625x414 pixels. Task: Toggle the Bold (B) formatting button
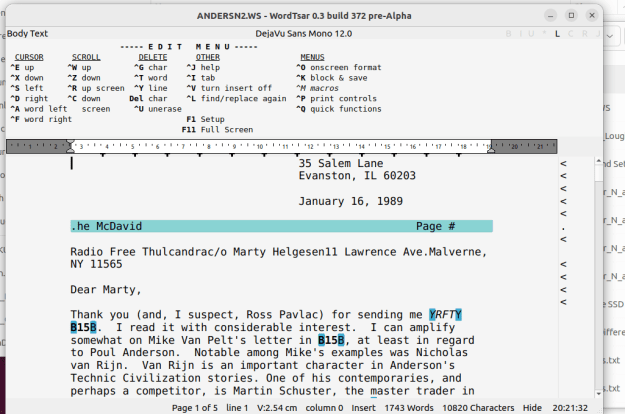[510, 34]
